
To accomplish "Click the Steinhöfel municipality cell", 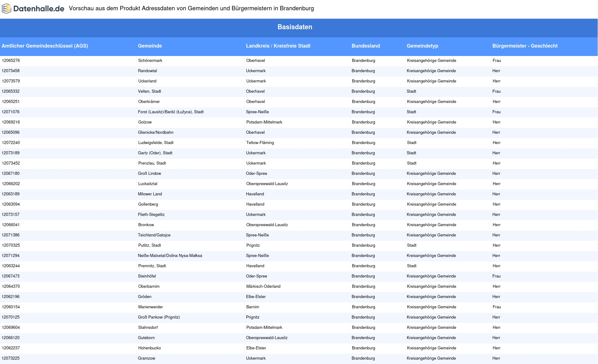I will pyautogui.click(x=147, y=276).
